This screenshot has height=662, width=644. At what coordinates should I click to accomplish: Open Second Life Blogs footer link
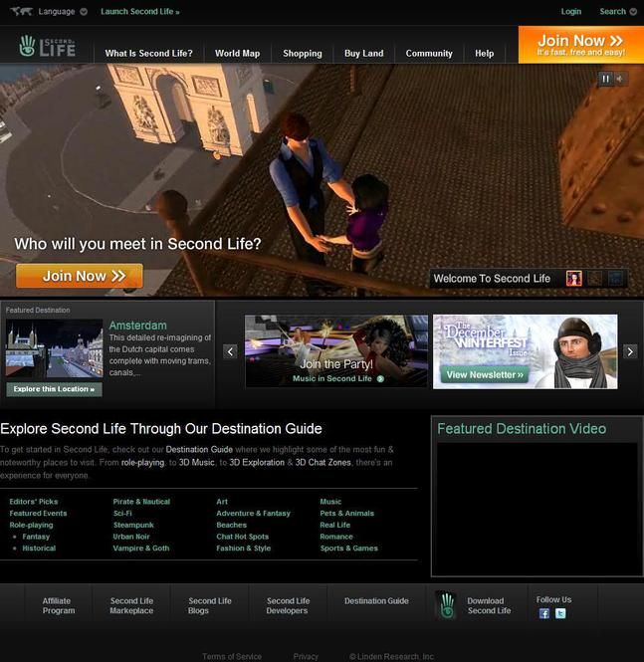(209, 606)
